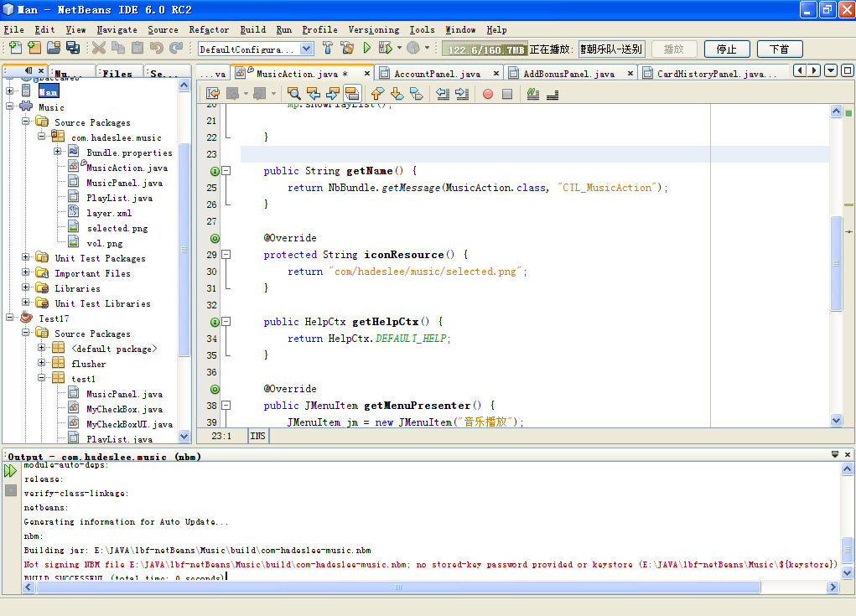Toggle the INS insert mode indicator
The width and height of the screenshot is (856, 616).
coord(257,436)
